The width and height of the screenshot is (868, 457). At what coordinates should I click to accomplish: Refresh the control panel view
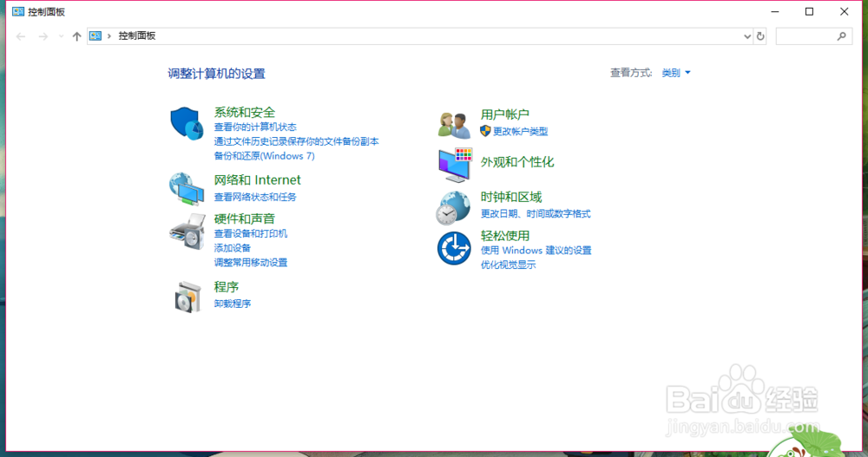(760, 36)
